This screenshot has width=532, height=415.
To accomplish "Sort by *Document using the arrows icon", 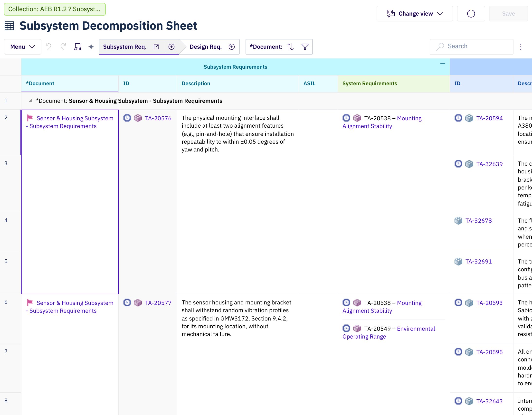I will tap(290, 47).
